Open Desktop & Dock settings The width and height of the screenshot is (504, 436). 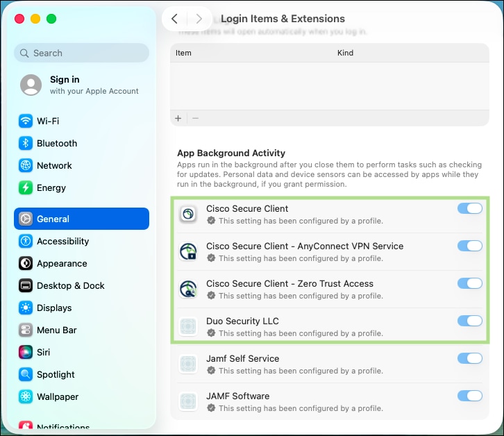pos(81,285)
